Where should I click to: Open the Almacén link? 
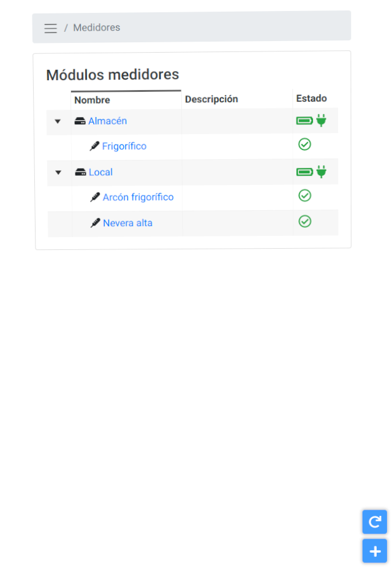[108, 121]
